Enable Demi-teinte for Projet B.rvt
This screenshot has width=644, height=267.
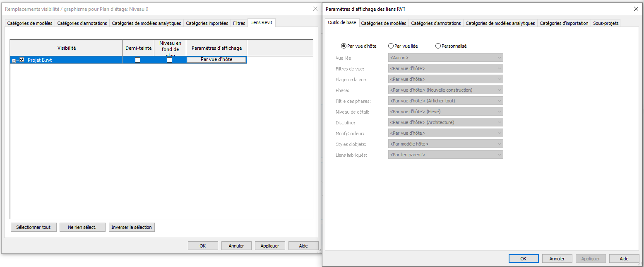pyautogui.click(x=138, y=60)
